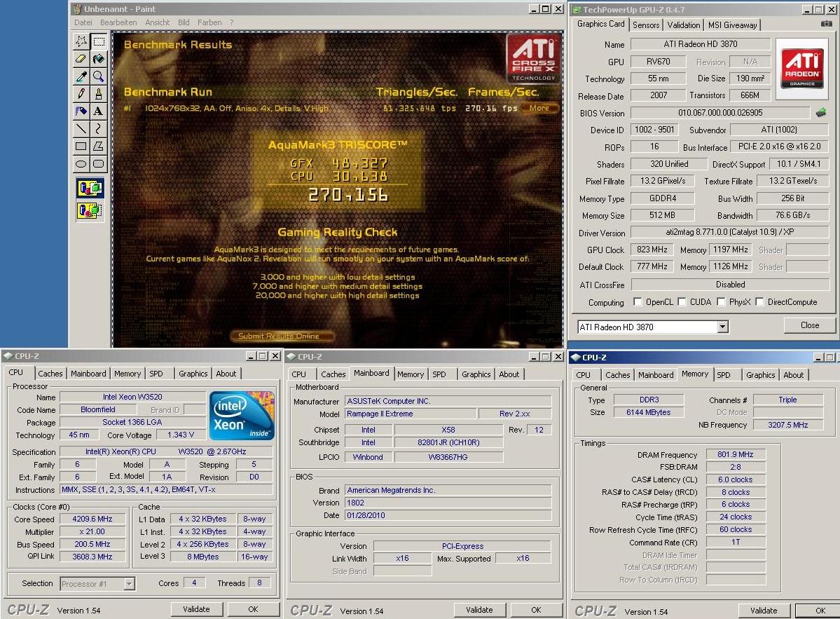Click the Intel Xeon inside logo in CPU-Z

coord(242,416)
